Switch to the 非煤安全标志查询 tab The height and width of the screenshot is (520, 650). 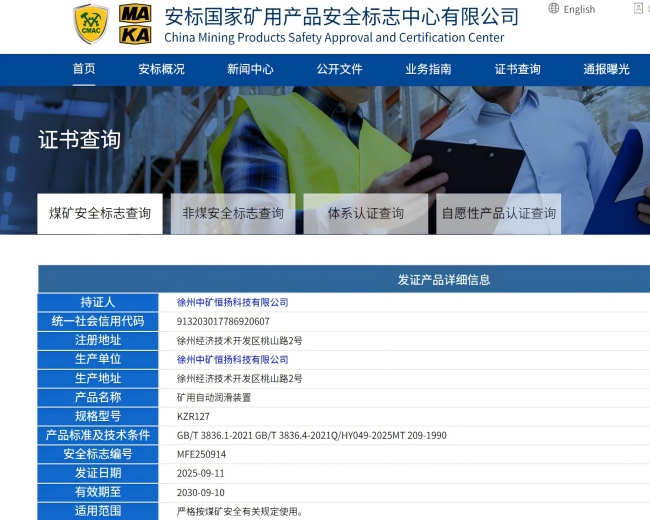[233, 213]
